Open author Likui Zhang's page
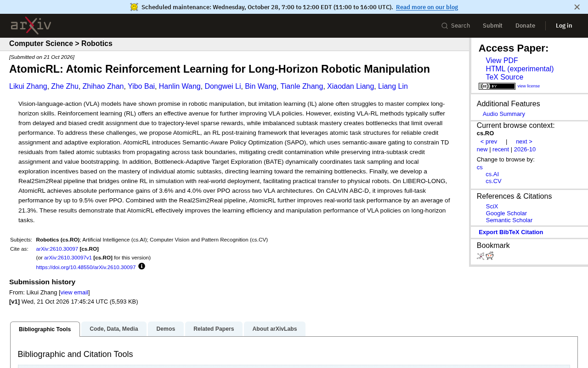 coord(28,86)
